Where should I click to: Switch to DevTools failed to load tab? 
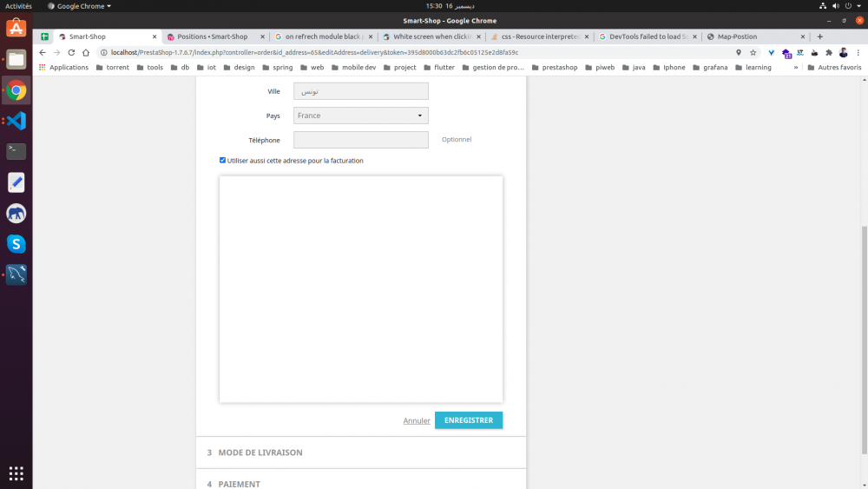[x=648, y=36]
